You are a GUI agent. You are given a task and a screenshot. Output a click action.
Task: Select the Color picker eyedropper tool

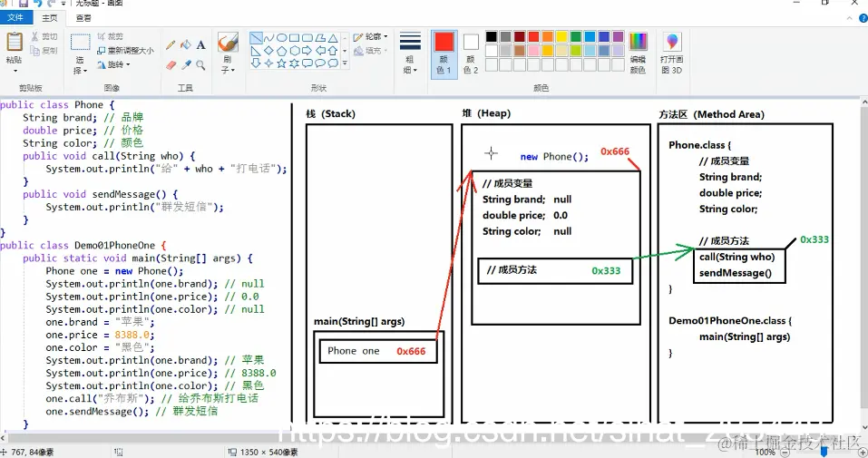[x=186, y=64]
